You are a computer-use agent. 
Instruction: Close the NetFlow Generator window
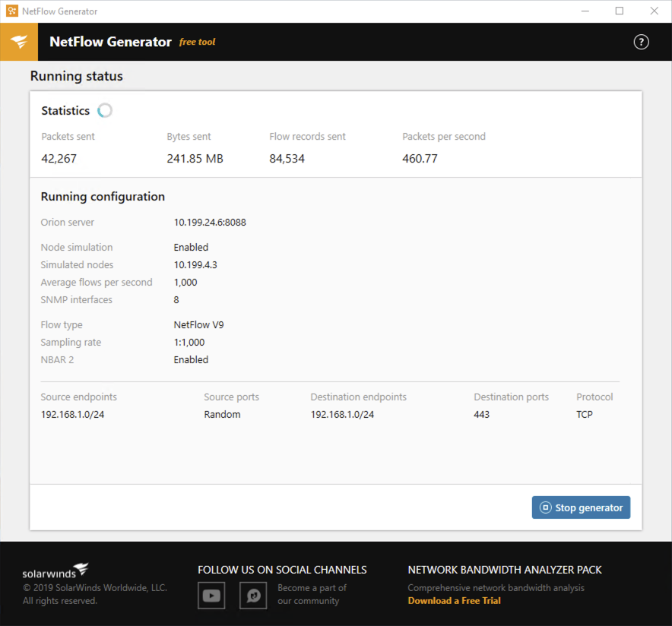click(x=654, y=11)
